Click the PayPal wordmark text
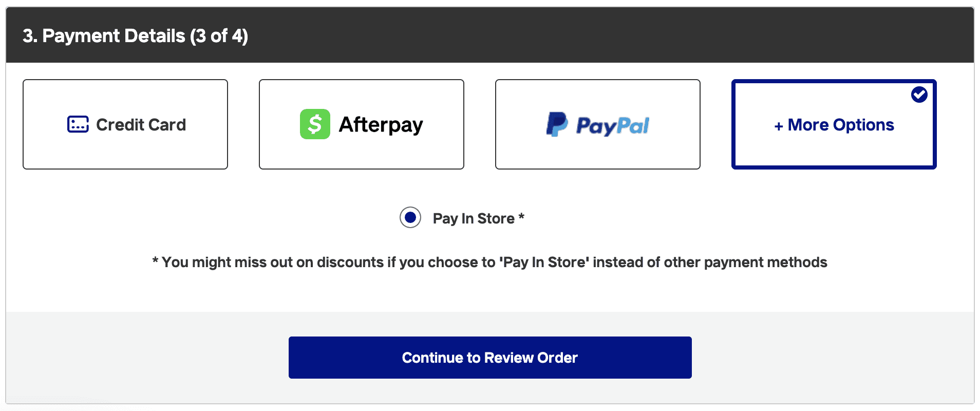 pos(613,126)
